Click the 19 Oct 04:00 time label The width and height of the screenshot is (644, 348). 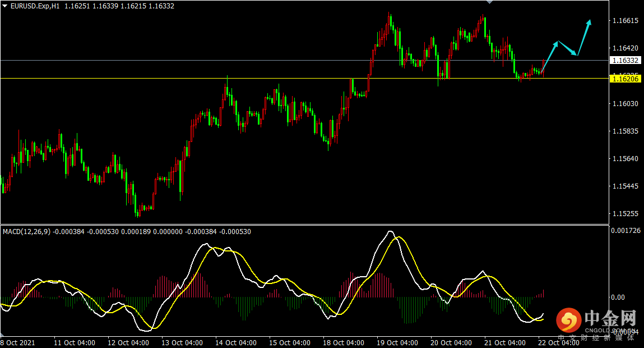coord(397,342)
